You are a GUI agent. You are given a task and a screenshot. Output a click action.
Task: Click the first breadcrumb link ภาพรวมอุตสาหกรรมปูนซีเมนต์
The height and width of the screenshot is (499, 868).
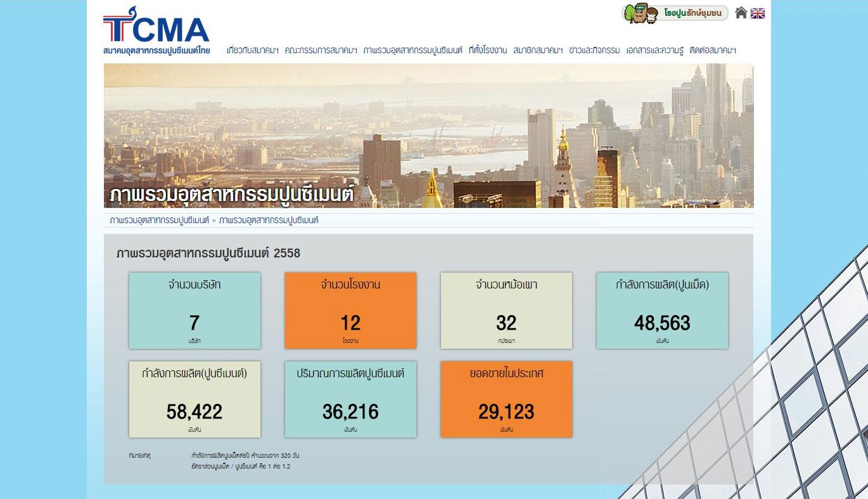coord(159,220)
